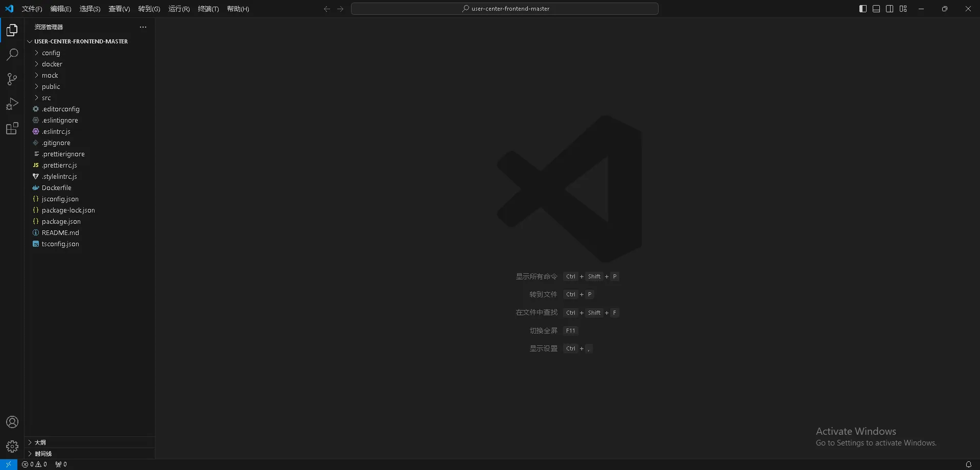Open the package-lock.json file
This screenshot has height=470, width=980.
[90, 210]
